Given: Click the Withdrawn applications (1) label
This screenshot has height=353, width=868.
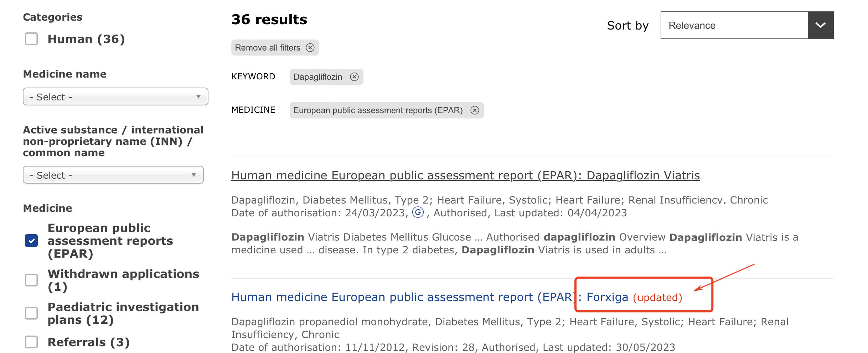Looking at the screenshot, I should tap(123, 280).
